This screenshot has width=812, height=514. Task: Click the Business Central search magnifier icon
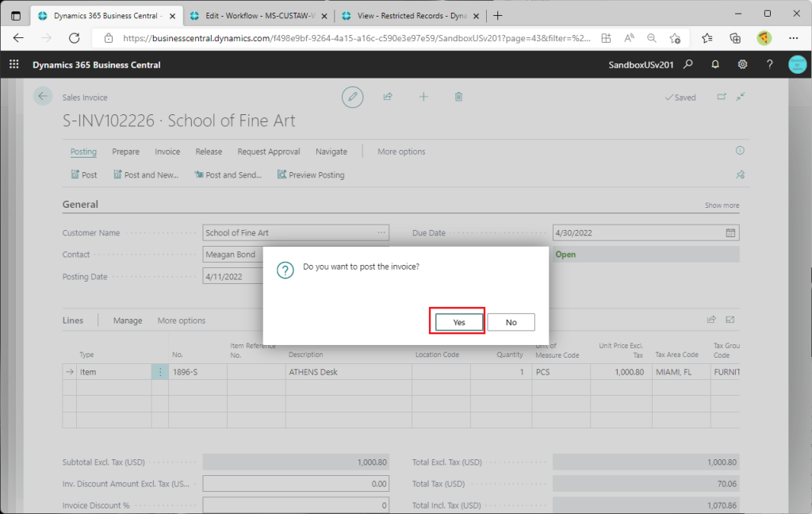(688, 65)
